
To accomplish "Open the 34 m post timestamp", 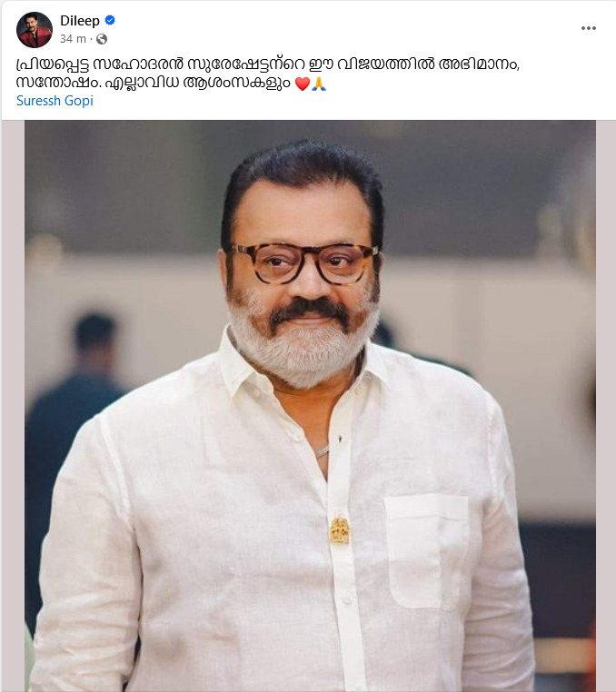I will pos(73,39).
